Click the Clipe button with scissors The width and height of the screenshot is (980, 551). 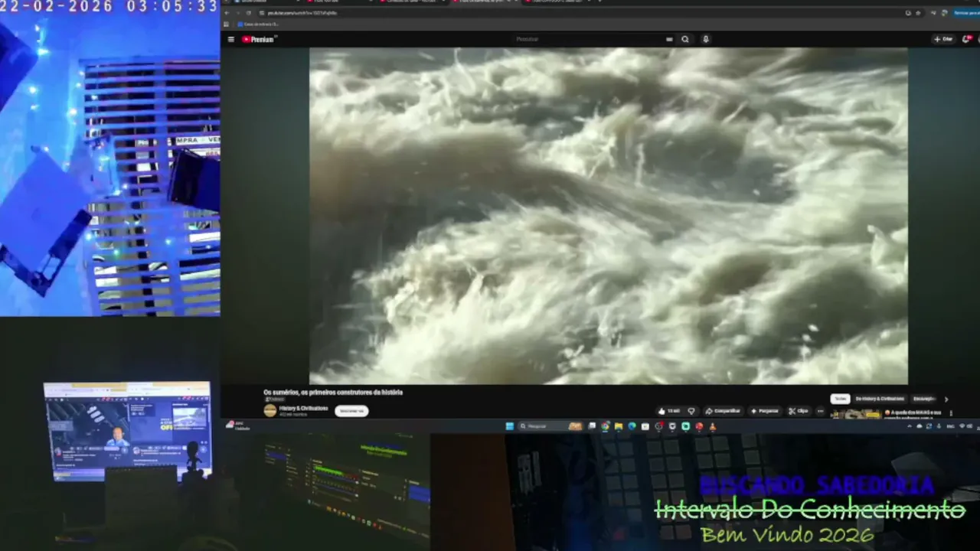point(799,411)
